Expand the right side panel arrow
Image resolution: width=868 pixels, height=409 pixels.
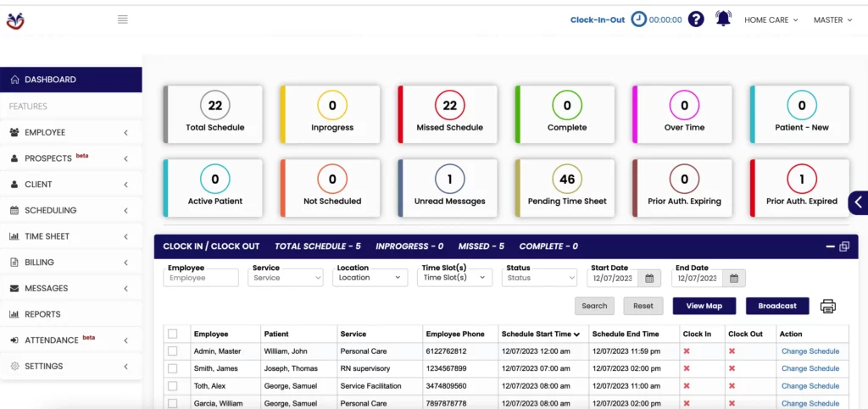(x=858, y=202)
